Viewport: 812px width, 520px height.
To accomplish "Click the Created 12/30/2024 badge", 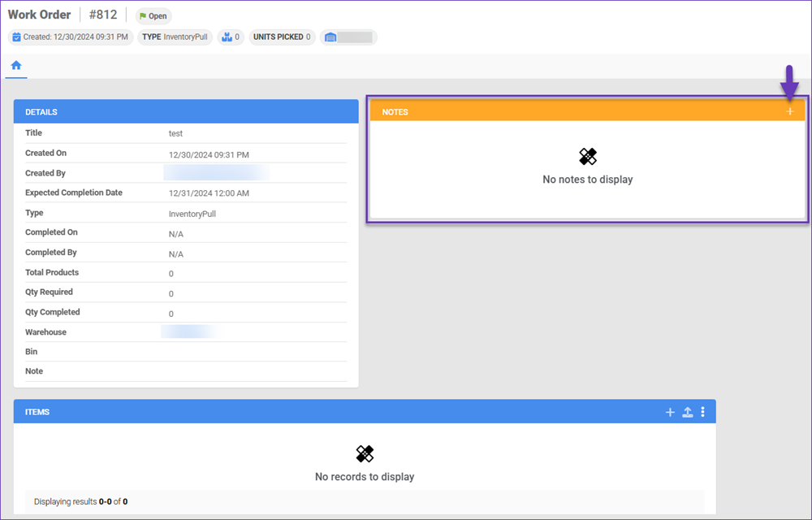I will 70,37.
